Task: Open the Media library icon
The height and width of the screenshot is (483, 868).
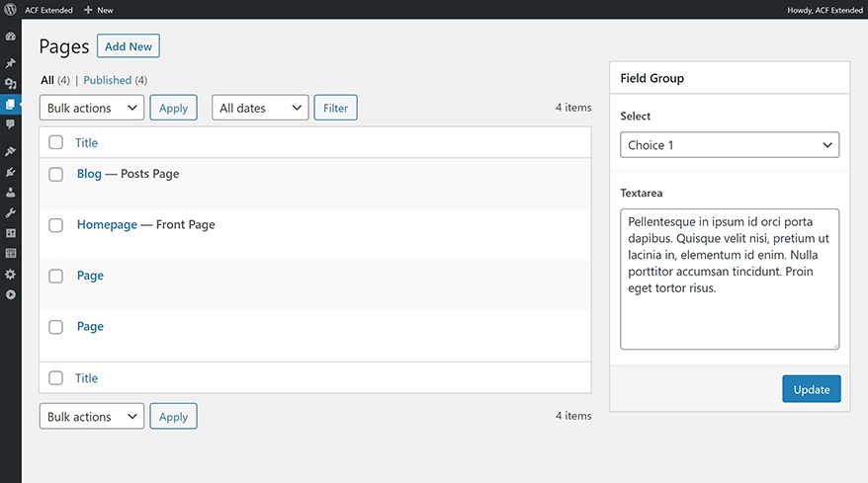Action: click(x=11, y=84)
